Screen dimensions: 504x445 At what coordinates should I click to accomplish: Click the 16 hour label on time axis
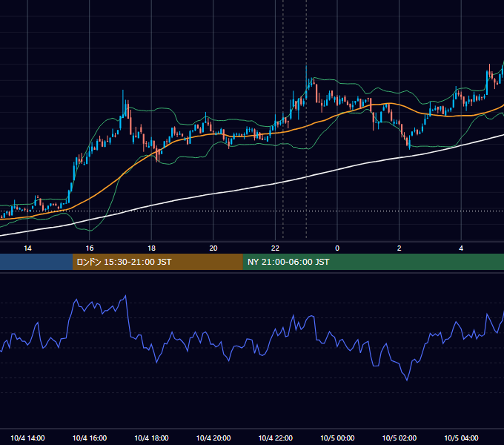(x=90, y=248)
